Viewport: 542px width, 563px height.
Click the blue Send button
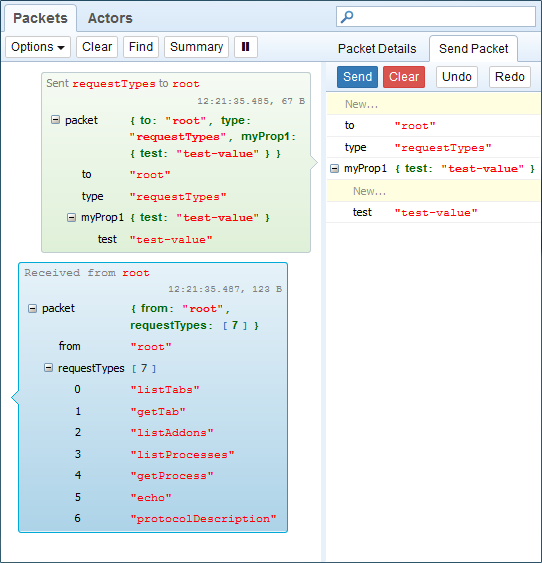(x=358, y=77)
